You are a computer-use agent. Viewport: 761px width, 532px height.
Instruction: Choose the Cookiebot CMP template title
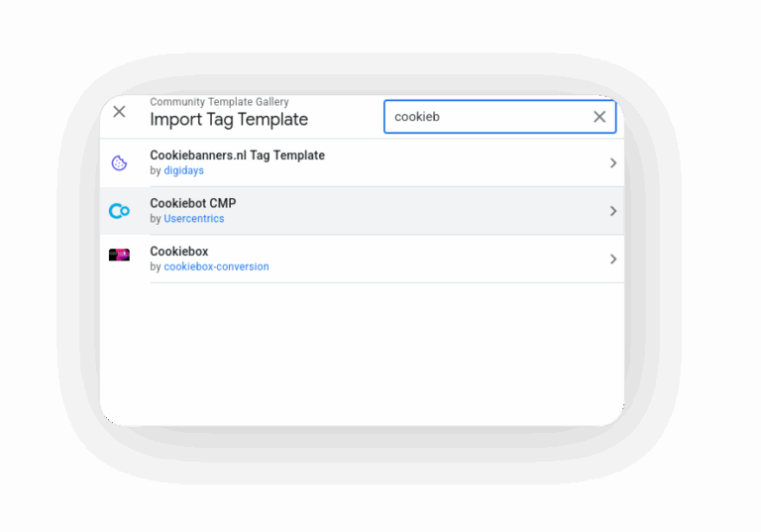[192, 203]
